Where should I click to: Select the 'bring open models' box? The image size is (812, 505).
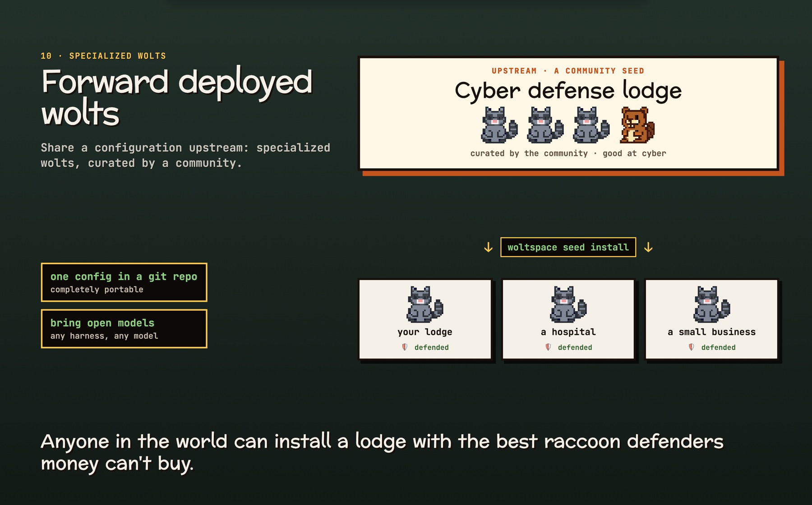[x=124, y=329]
